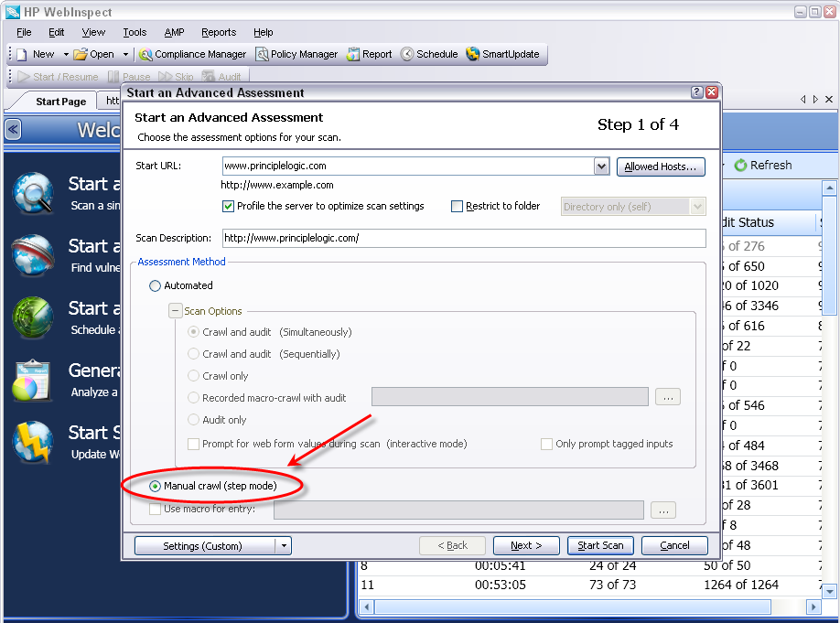Open the Help menu
Screen dimensions: 840x623
point(263,32)
